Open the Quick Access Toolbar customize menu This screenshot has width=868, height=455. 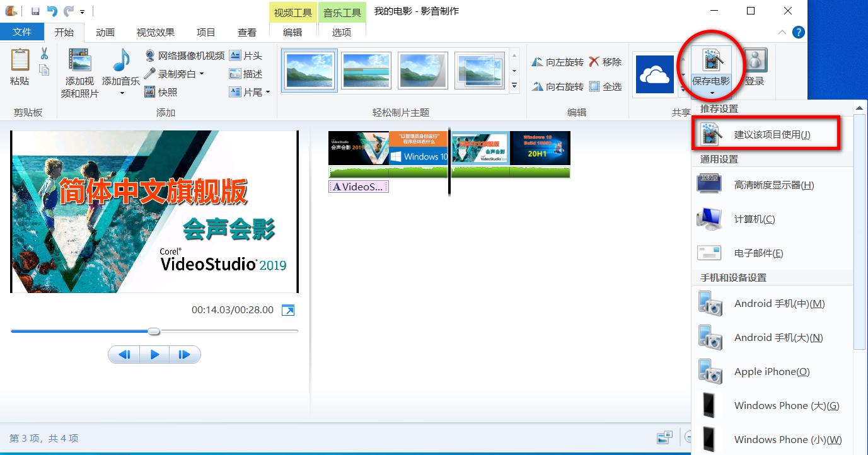(83, 11)
